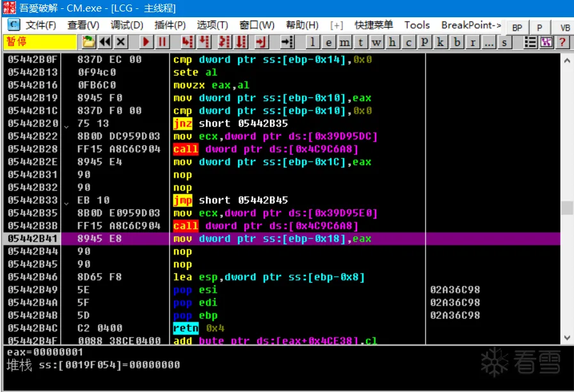
Task: Select the highlighted row at address 05442B41
Action: (282, 239)
